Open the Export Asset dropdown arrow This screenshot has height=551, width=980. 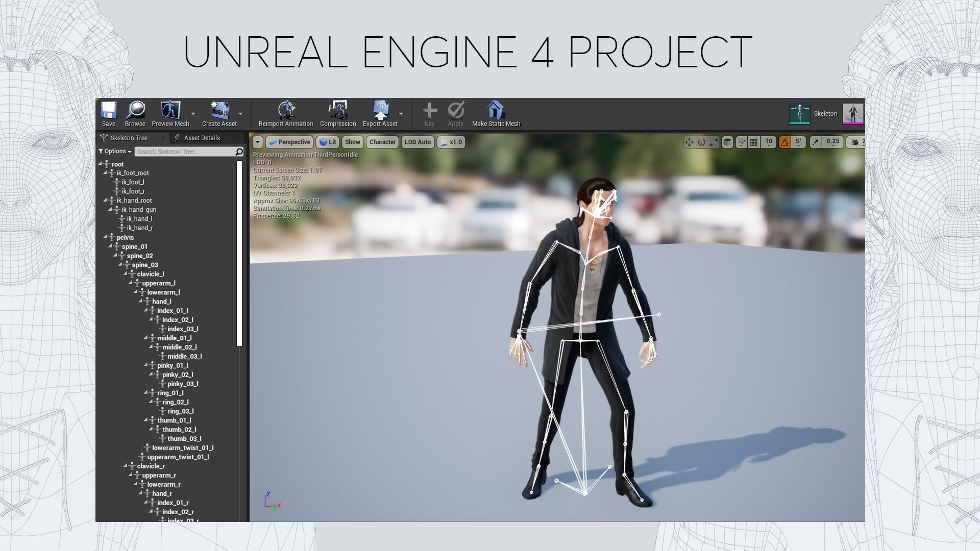[401, 114]
